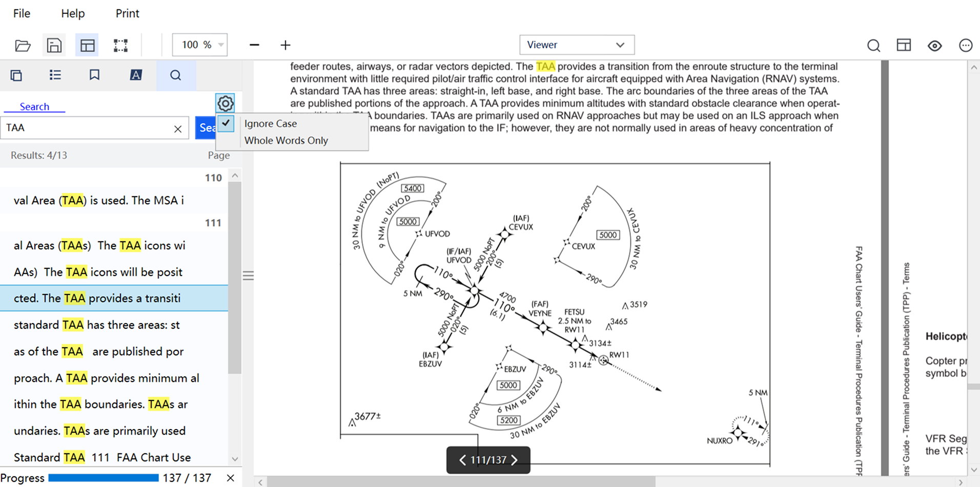The width and height of the screenshot is (980, 487).
Task: Open the page thumbnails panel
Action: point(16,75)
